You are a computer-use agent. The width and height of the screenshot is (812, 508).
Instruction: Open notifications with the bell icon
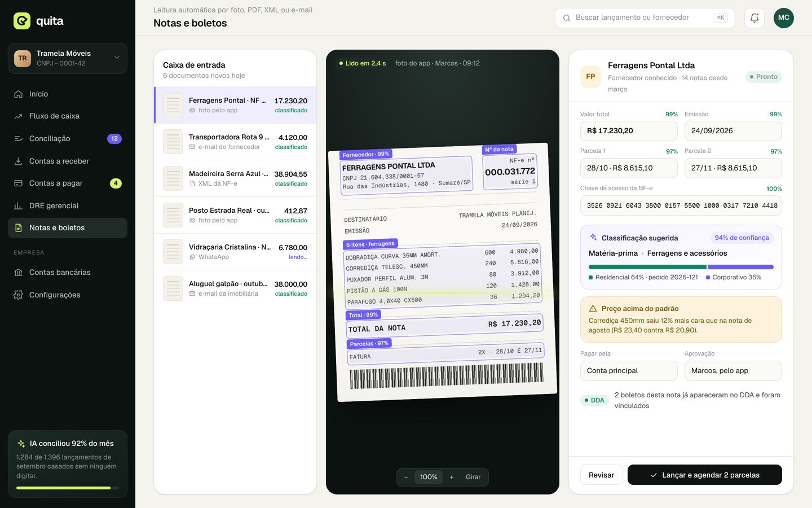coord(754,18)
